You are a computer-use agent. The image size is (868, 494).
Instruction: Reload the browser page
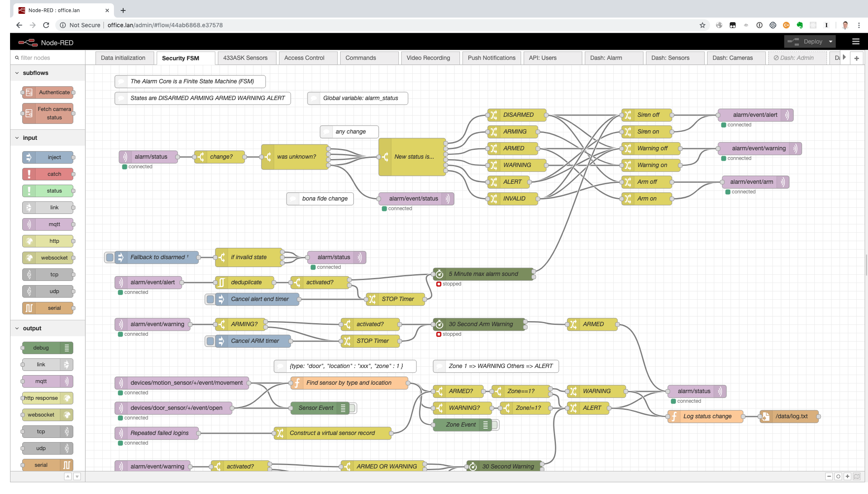pos(46,25)
